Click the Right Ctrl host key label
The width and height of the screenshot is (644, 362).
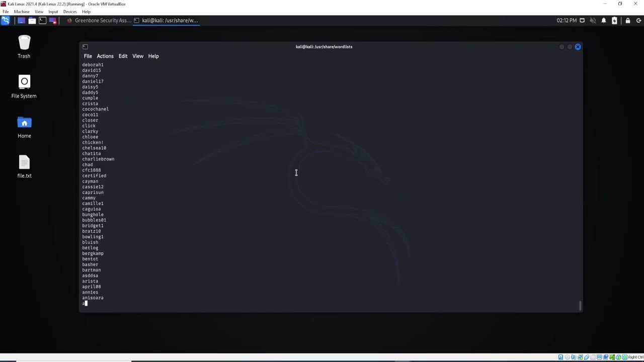point(635,357)
